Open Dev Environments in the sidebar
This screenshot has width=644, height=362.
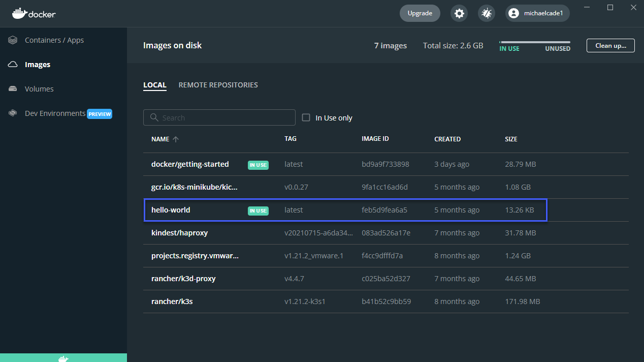54,113
